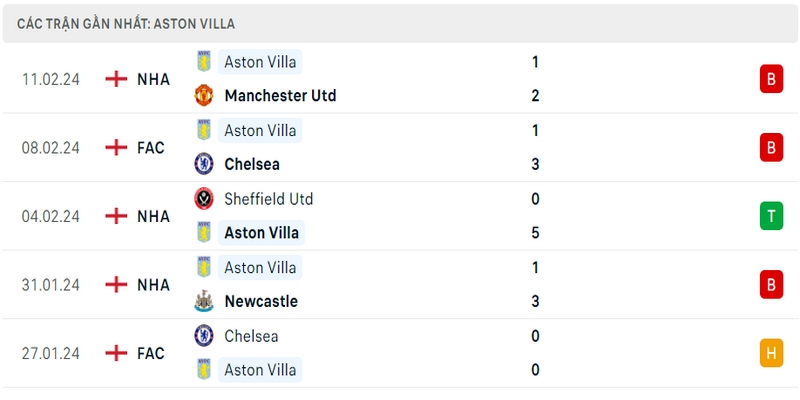Screen dimensions: 800x400
Task: Click England flag icon beside 04.02.24 NHA
Action: pyautogui.click(x=116, y=216)
